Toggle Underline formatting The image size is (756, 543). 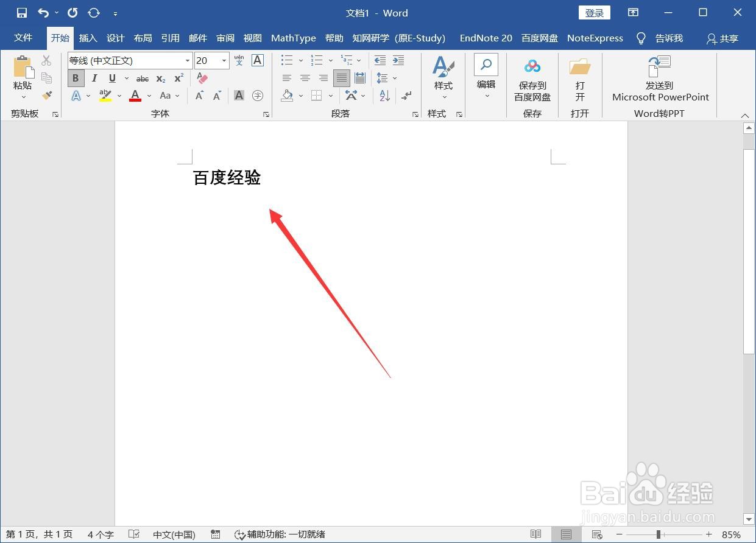coord(112,79)
